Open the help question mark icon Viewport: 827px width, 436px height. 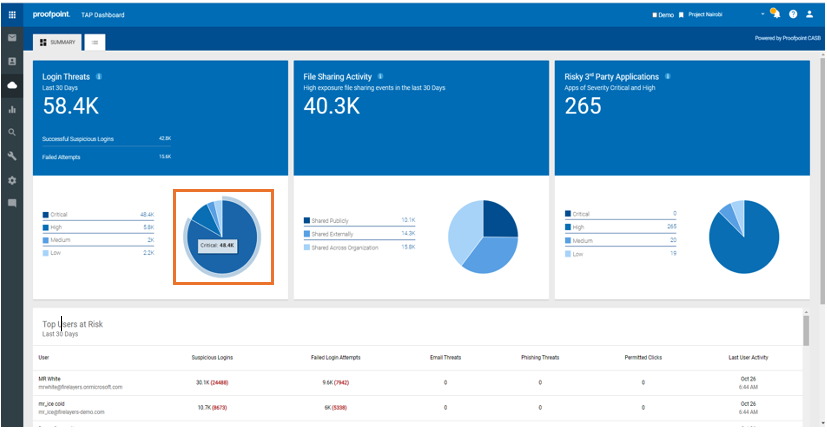point(793,15)
